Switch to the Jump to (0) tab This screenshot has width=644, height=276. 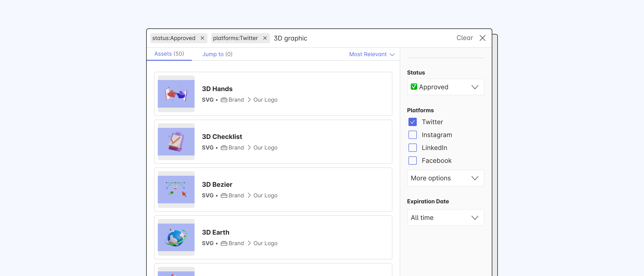click(217, 54)
